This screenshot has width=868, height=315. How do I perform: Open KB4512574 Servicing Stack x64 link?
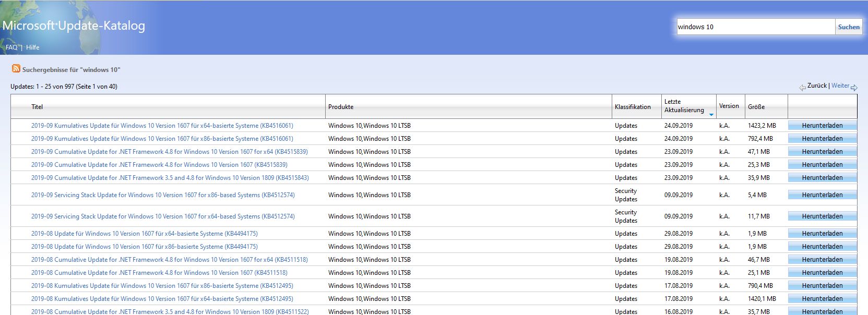tap(163, 216)
